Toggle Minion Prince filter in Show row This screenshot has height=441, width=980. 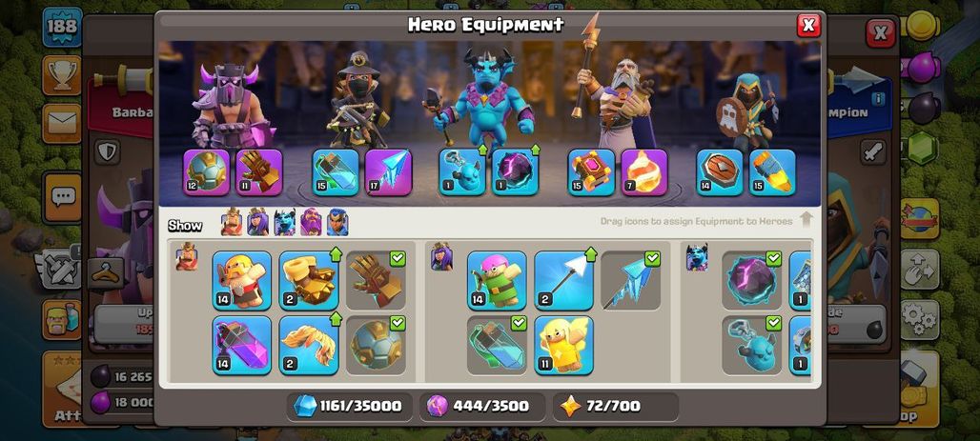coord(284,222)
